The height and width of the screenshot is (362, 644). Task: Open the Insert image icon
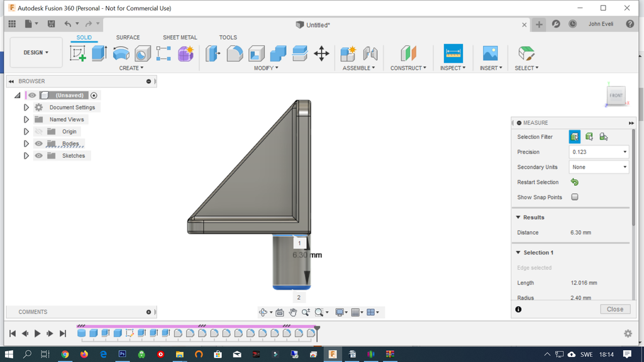490,53
